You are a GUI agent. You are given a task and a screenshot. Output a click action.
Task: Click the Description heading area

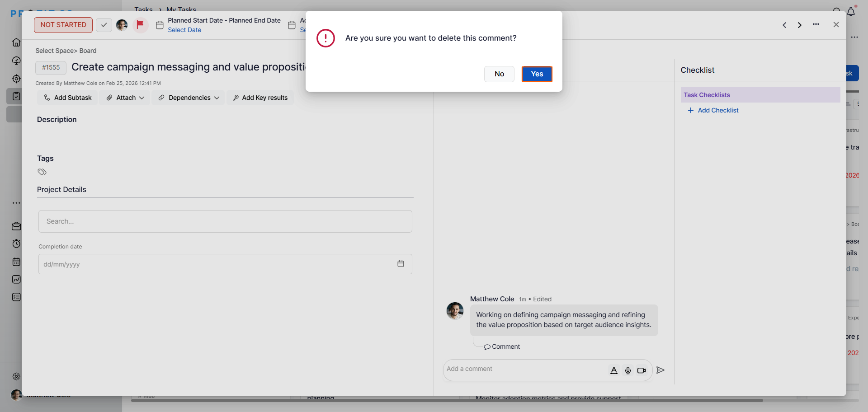(57, 119)
